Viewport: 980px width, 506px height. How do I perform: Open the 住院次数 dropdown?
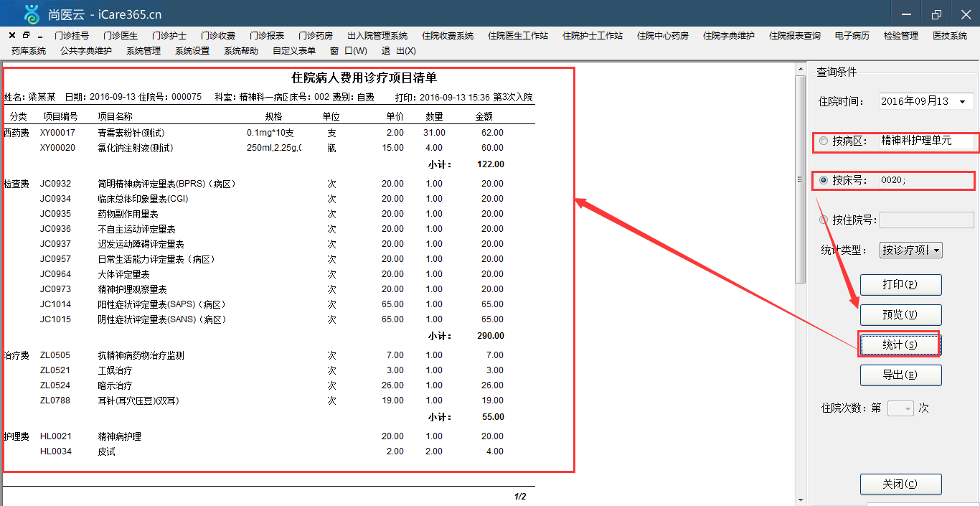point(908,408)
